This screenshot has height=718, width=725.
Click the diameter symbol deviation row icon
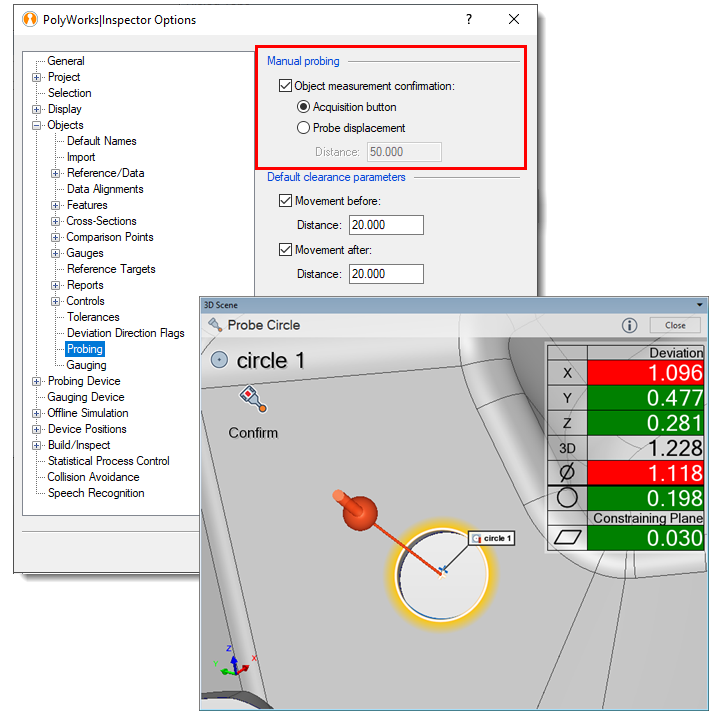(567, 473)
